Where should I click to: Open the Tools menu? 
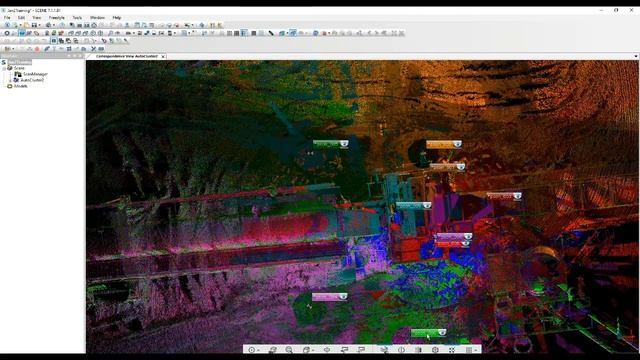(x=77, y=18)
